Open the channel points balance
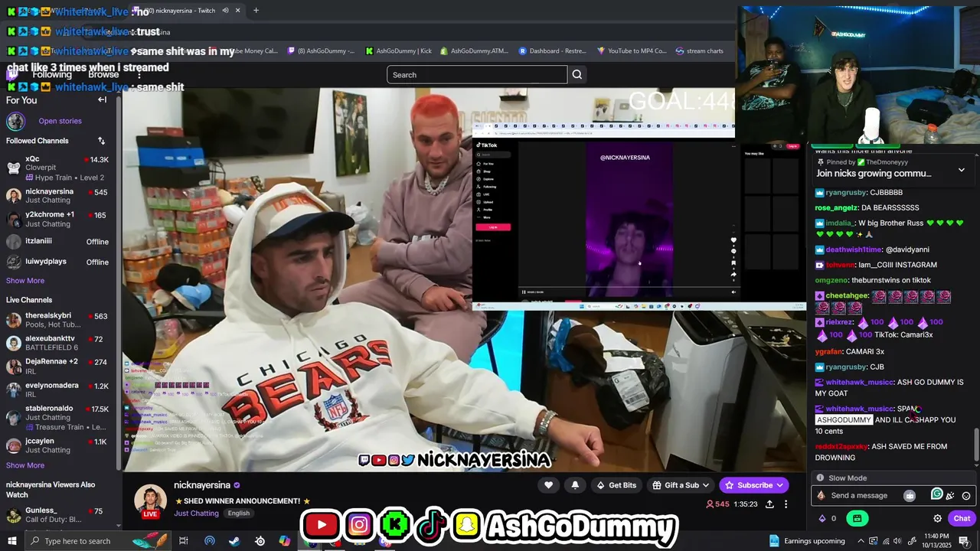The width and height of the screenshot is (980, 551). 828,518
